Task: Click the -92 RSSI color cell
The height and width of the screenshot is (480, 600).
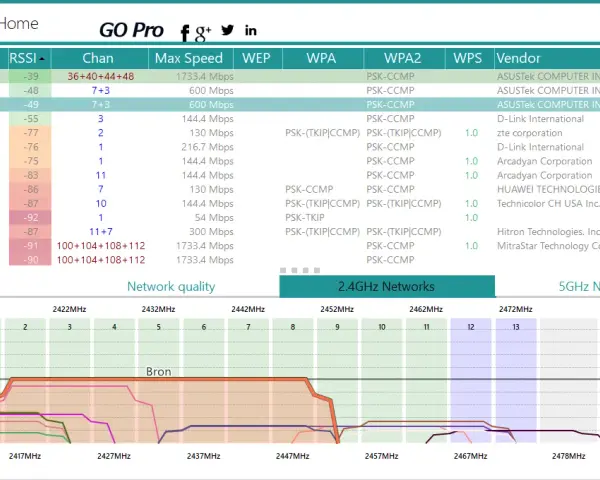Action: [x=30, y=217]
